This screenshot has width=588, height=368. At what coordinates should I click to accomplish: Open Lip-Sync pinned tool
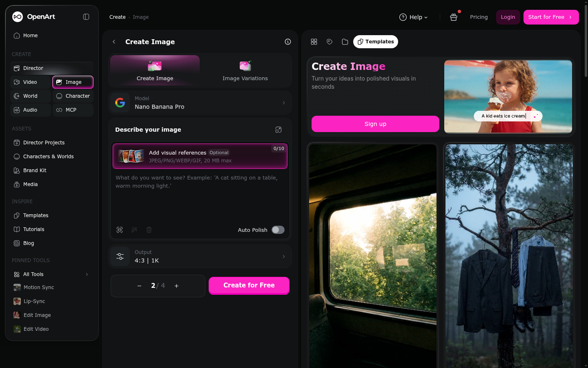click(52, 301)
